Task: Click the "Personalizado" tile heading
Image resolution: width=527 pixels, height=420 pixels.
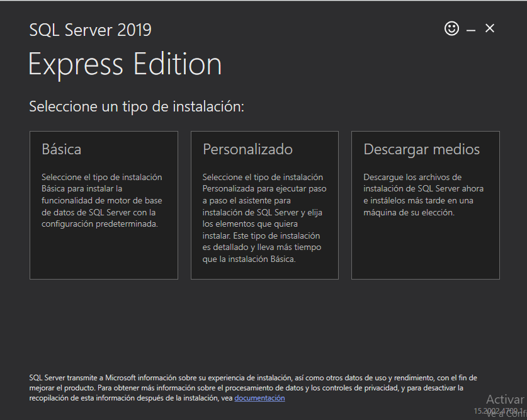Action: [247, 149]
